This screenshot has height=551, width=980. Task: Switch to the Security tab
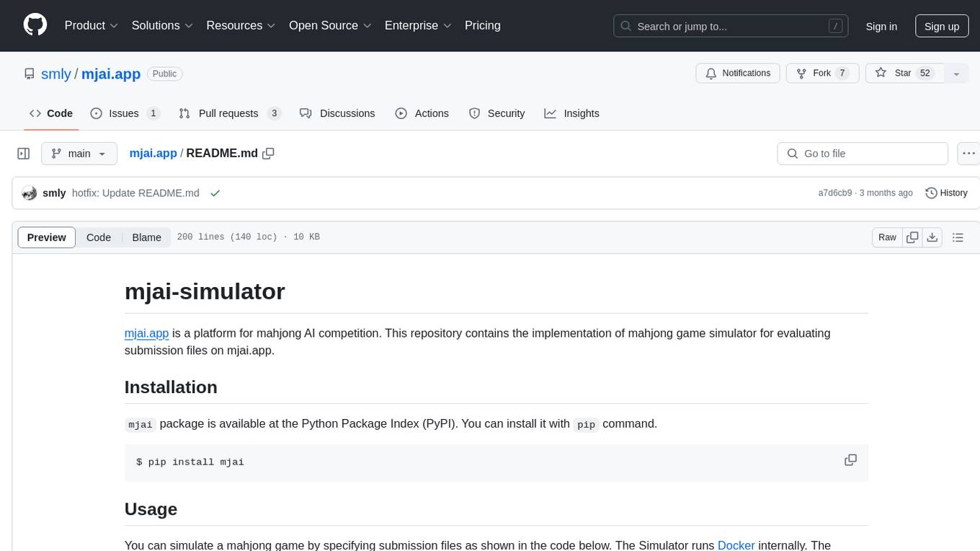point(497,113)
